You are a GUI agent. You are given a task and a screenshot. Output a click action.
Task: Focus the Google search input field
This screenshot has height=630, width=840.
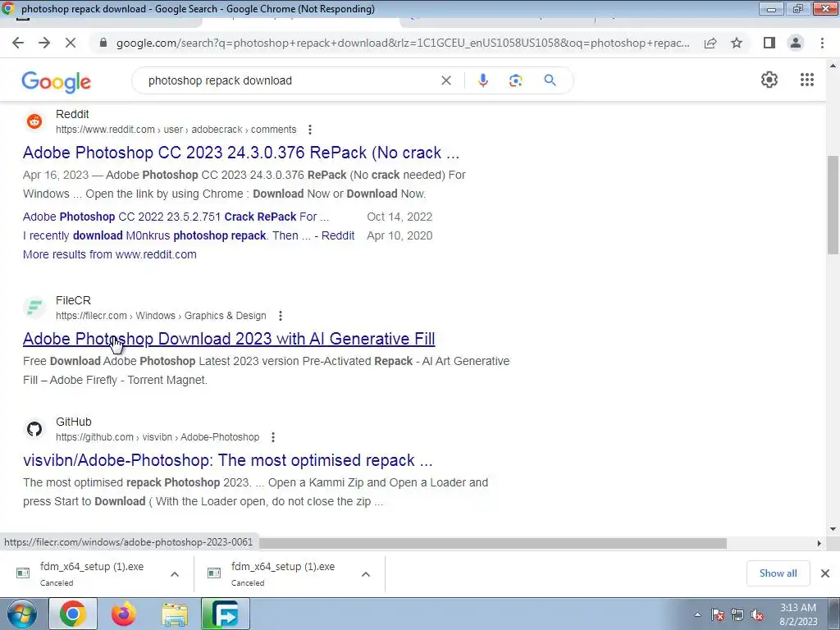(290, 80)
